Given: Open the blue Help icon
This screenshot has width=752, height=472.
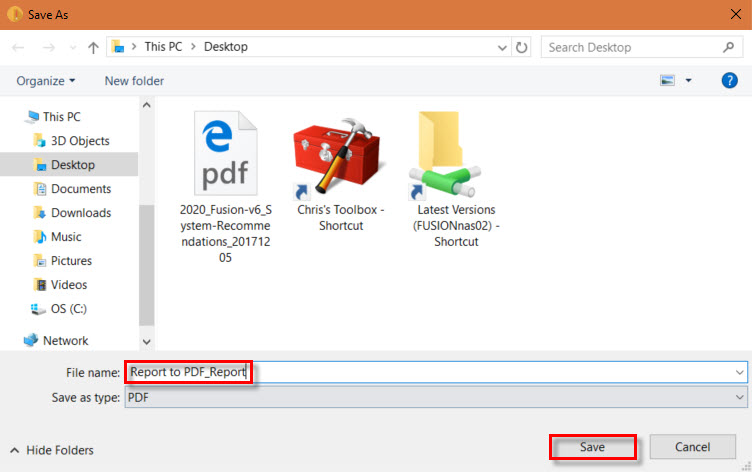Looking at the screenshot, I should tap(729, 80).
